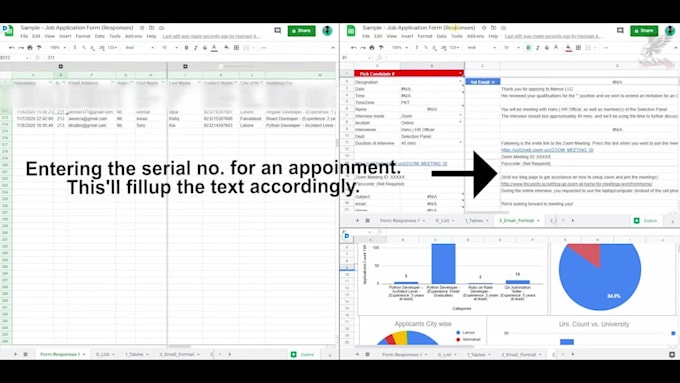The image size is (680, 383).
Task: Open borders menu in upper right window toolbar
Action: tap(578, 47)
